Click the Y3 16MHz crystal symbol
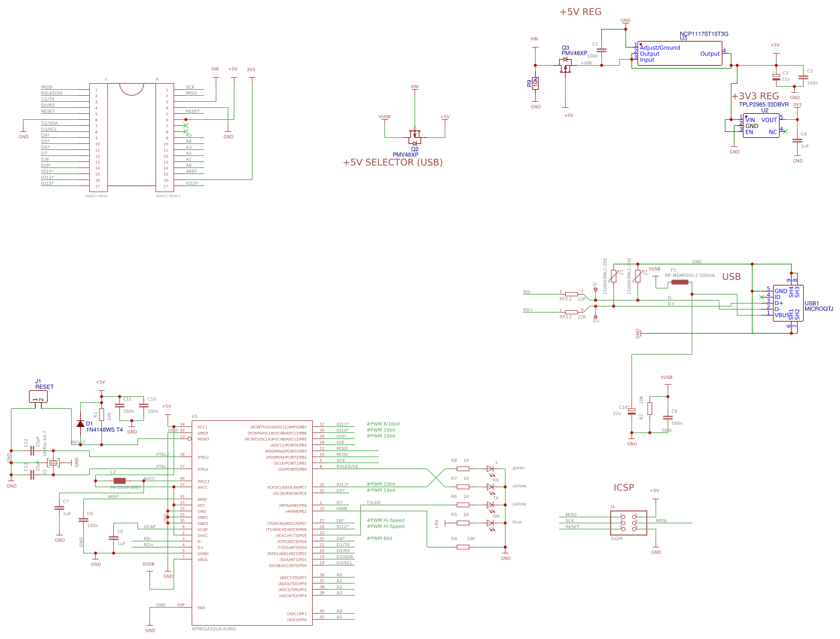Screen dimensions: 840x639 pyautogui.click(x=53, y=463)
